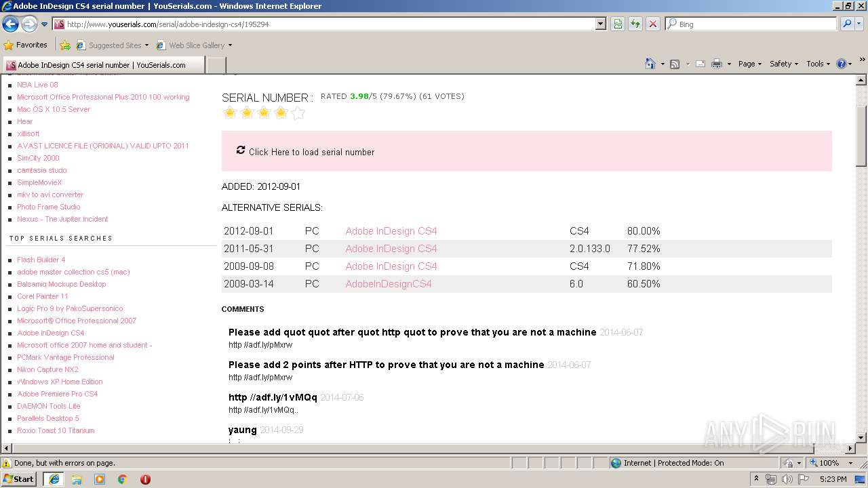Click the Help question mark icon
The height and width of the screenshot is (488, 868).
coord(842,64)
